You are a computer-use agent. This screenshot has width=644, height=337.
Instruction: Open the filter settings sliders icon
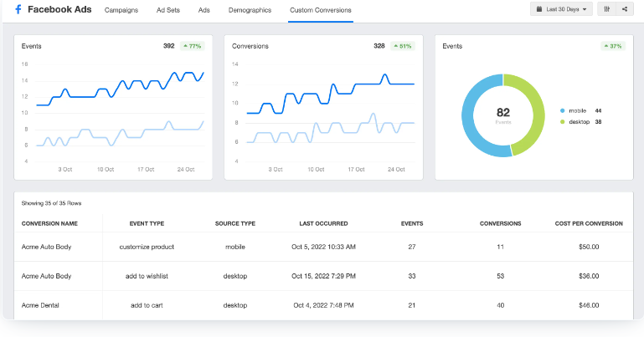(x=606, y=9)
